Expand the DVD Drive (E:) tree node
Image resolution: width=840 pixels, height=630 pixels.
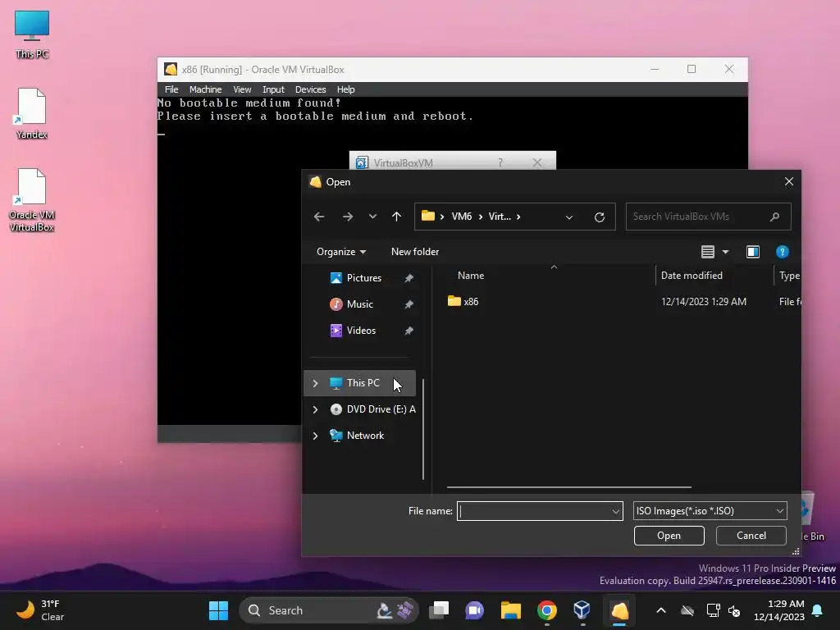click(x=315, y=409)
